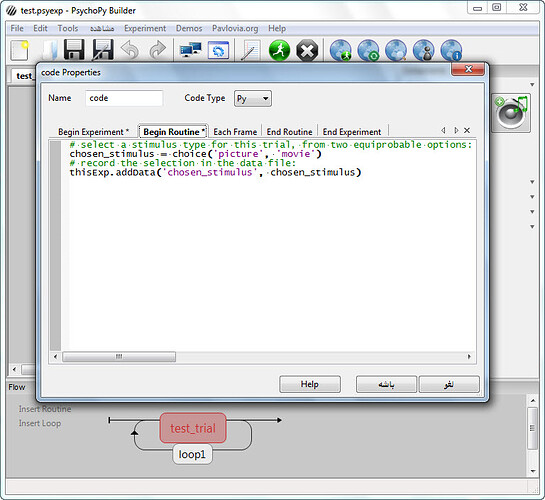Open the Tools menu
Image resolution: width=545 pixels, height=500 pixels.
(x=68, y=28)
